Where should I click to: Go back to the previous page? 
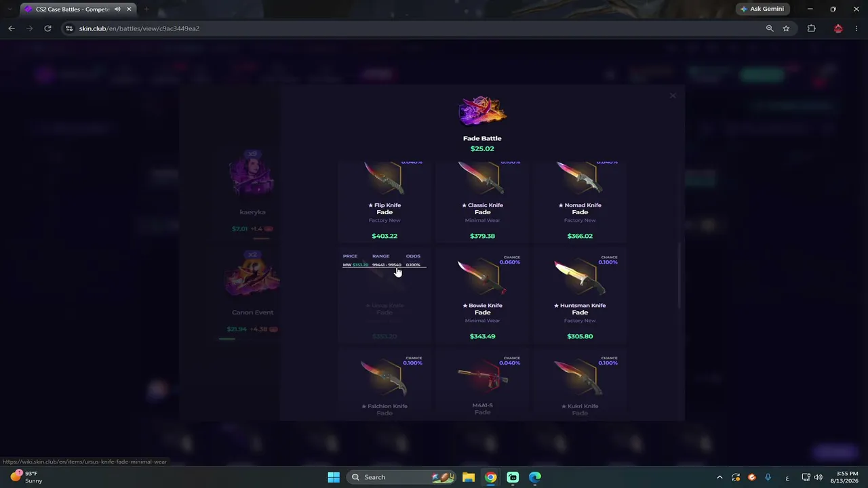point(12,28)
